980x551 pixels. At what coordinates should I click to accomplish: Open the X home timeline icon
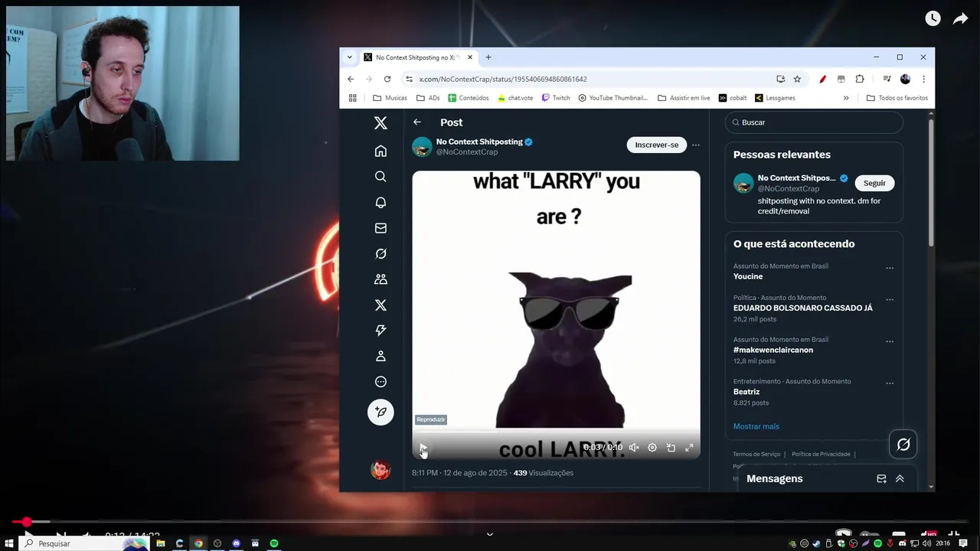(381, 151)
